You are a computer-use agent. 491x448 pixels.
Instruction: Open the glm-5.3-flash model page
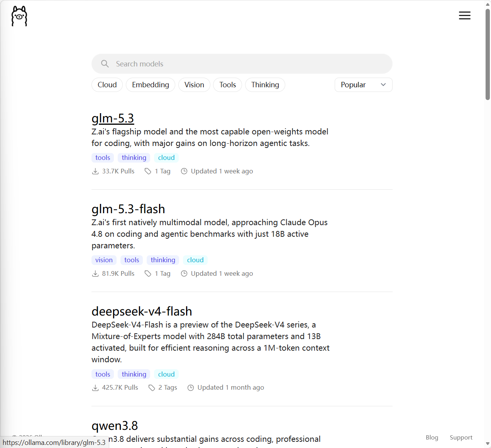pos(128,209)
